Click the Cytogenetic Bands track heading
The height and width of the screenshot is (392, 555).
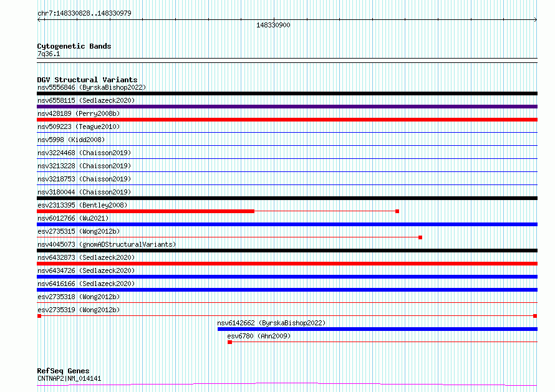click(74, 46)
